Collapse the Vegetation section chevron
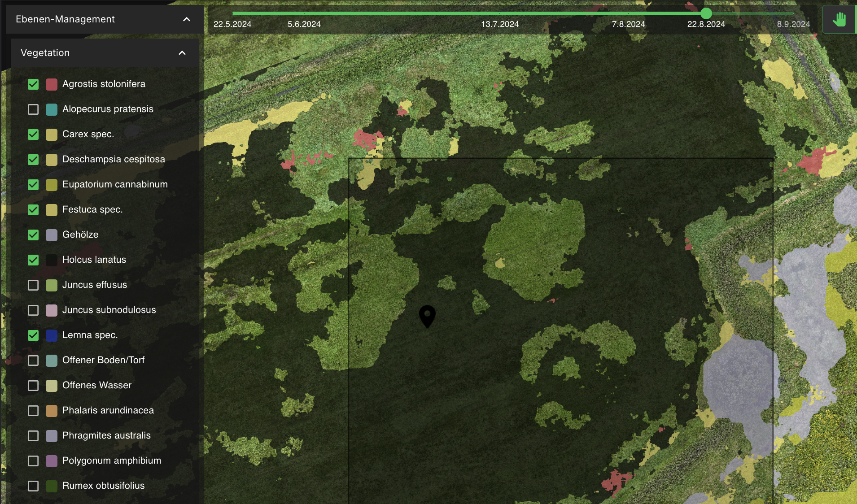Viewport: 857px width, 504px height. click(x=182, y=53)
